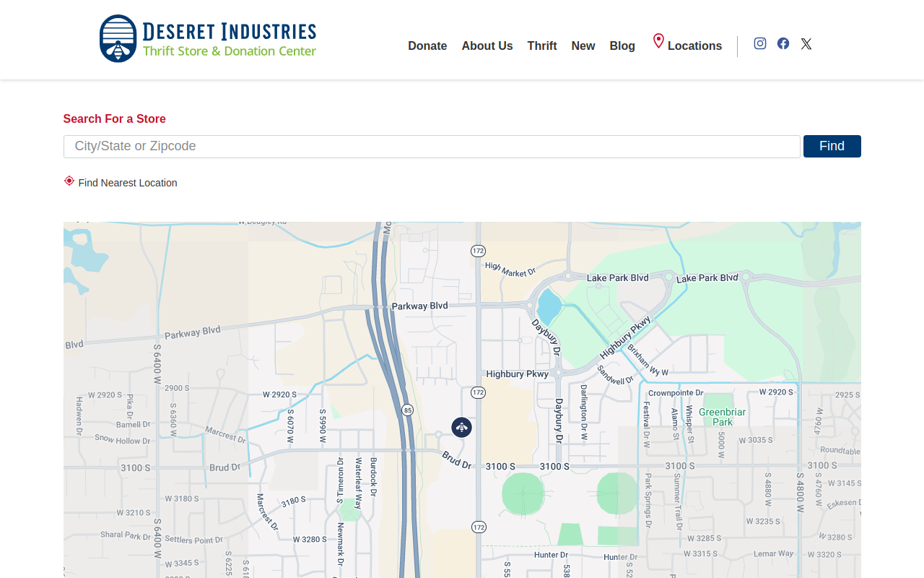Go to the New menu item
This screenshot has height=578, width=924.
click(x=583, y=46)
